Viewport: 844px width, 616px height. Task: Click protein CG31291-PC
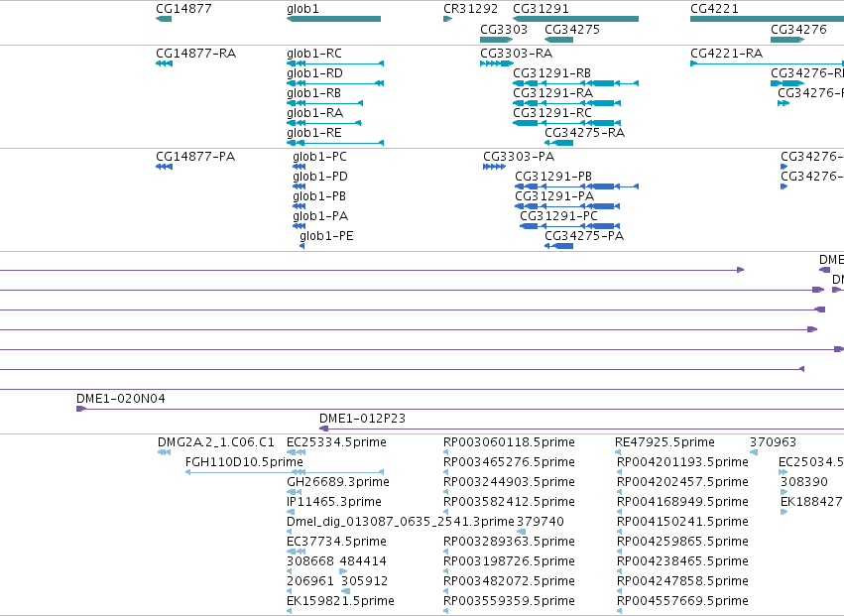click(x=558, y=216)
